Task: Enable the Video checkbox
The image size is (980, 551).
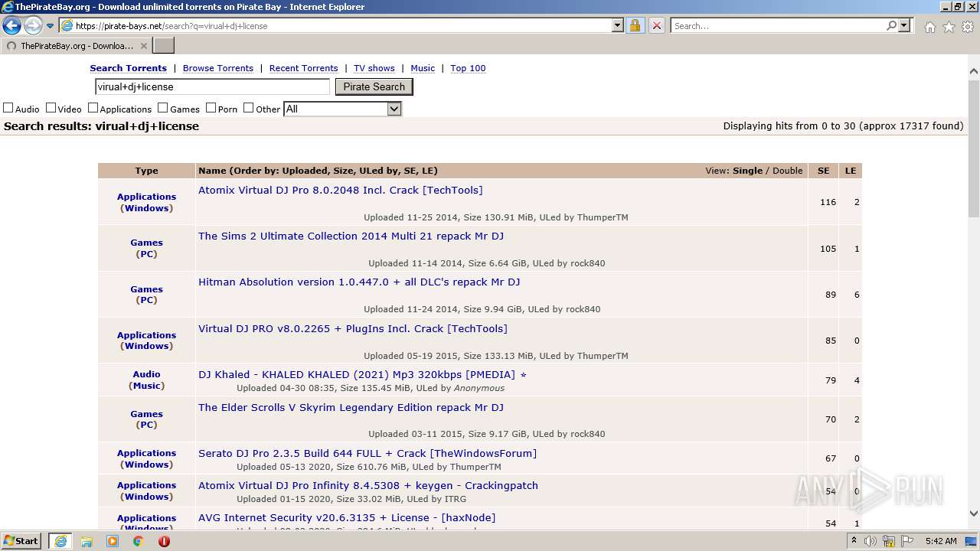Action: click(51, 108)
